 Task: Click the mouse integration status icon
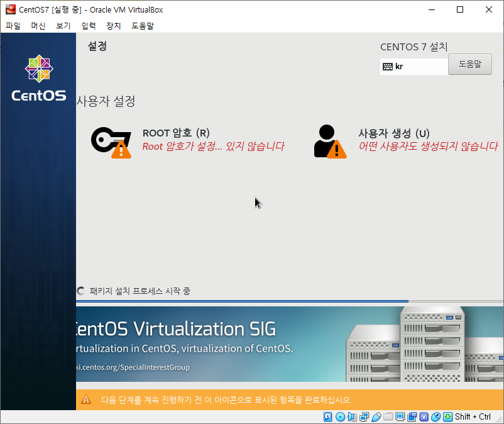tap(436, 416)
